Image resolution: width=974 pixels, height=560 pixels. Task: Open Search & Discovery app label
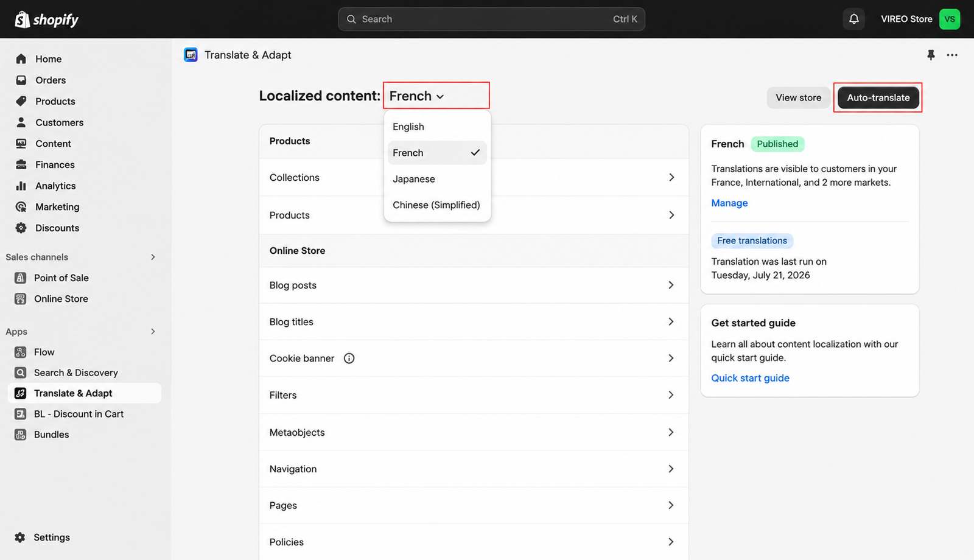click(76, 373)
